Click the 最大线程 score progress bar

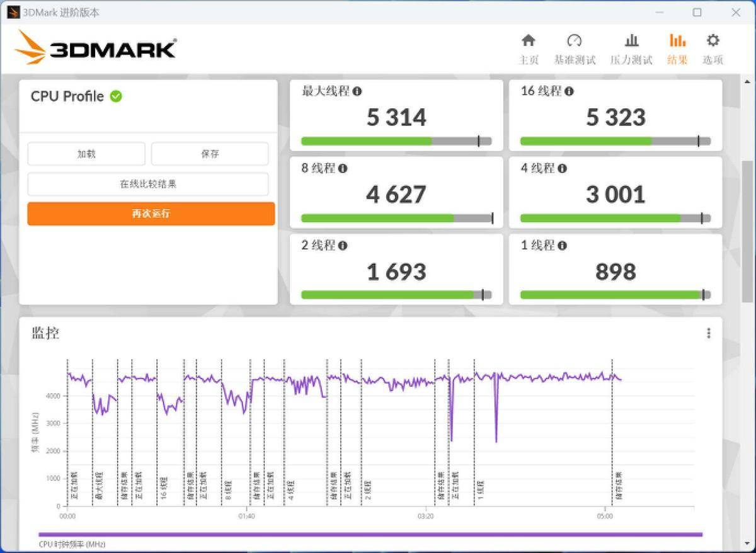point(396,141)
